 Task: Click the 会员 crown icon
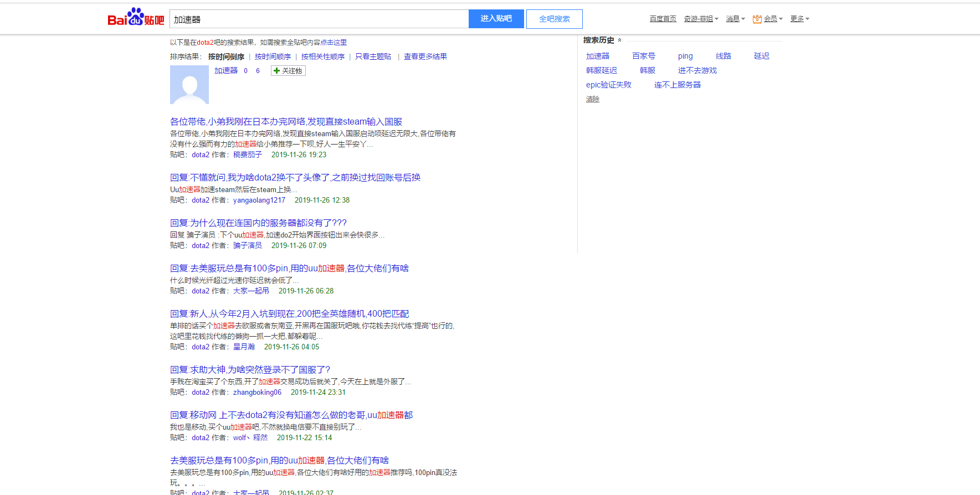tap(757, 19)
